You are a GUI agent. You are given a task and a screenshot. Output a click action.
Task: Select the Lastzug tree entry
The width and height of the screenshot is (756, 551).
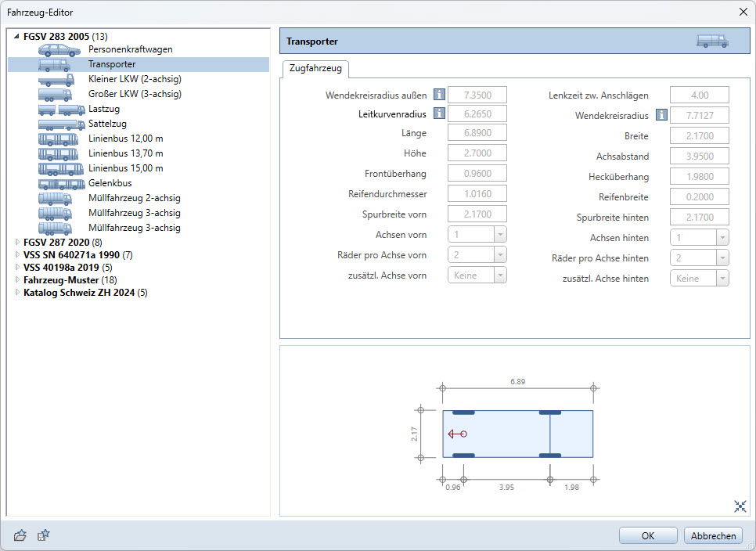point(103,109)
